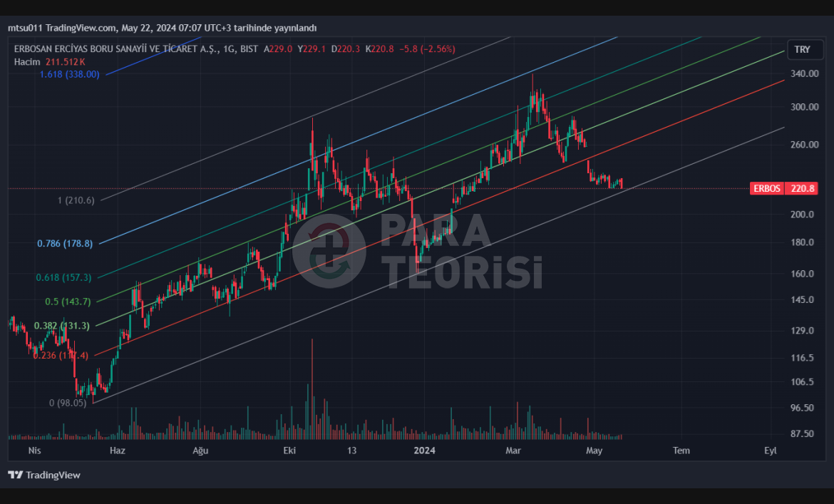Click the 1.618 (338.00) Fibonacci level label
The width and height of the screenshot is (834, 504).
coord(70,74)
